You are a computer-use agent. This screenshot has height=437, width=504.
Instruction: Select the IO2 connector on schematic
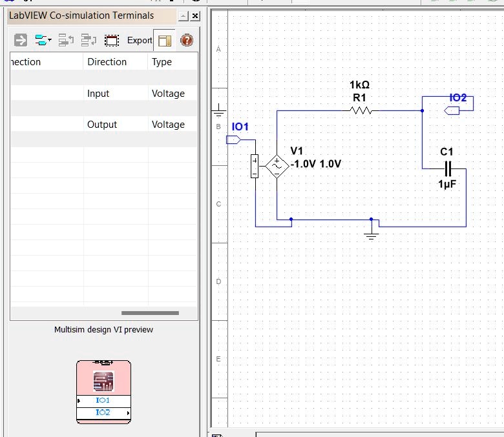point(452,110)
